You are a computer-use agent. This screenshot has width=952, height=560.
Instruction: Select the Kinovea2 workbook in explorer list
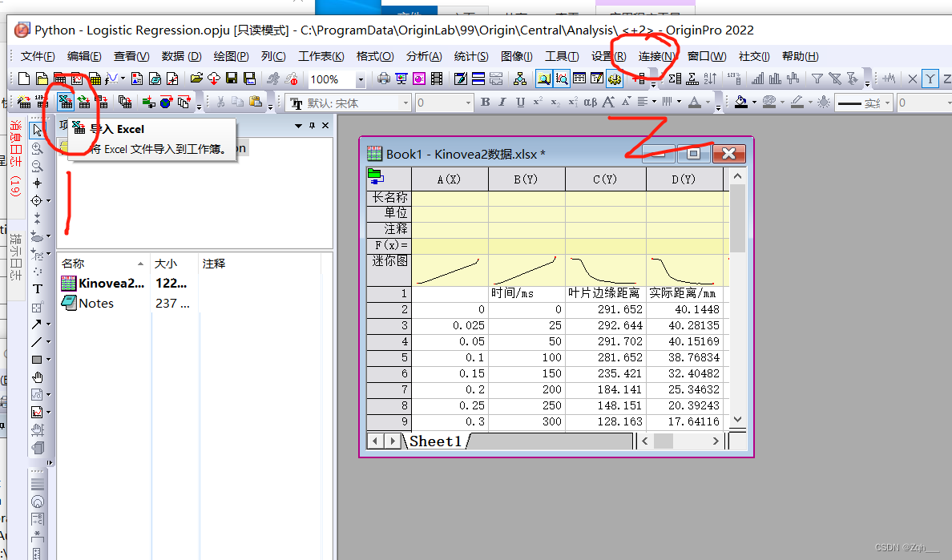(x=103, y=284)
